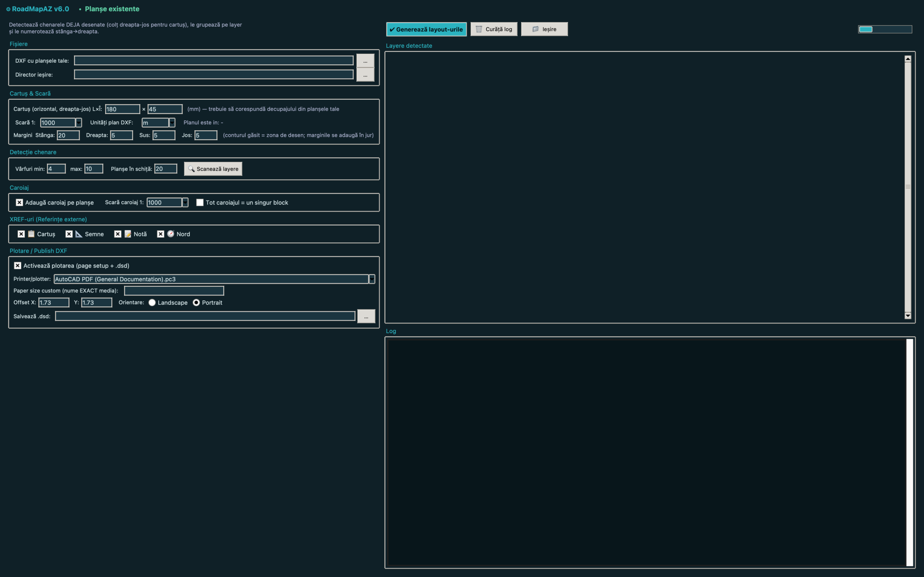
Task: Select the Landscape orientation option
Action: tap(152, 303)
